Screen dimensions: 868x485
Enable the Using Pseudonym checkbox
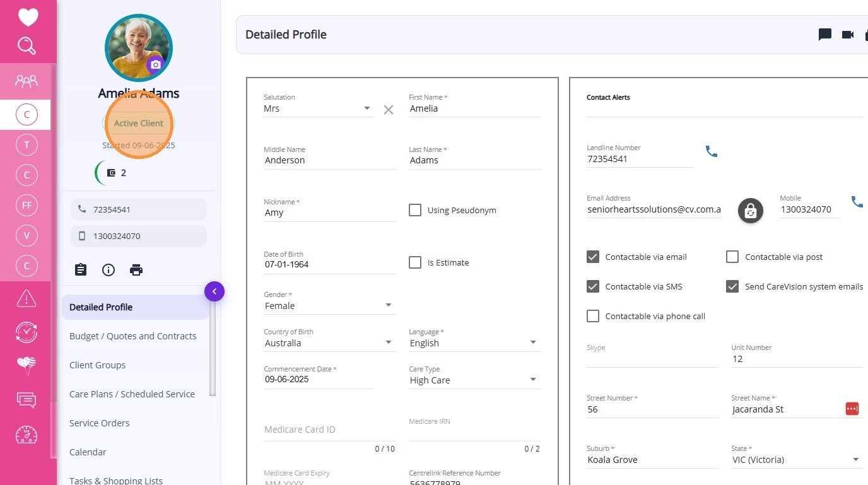415,210
